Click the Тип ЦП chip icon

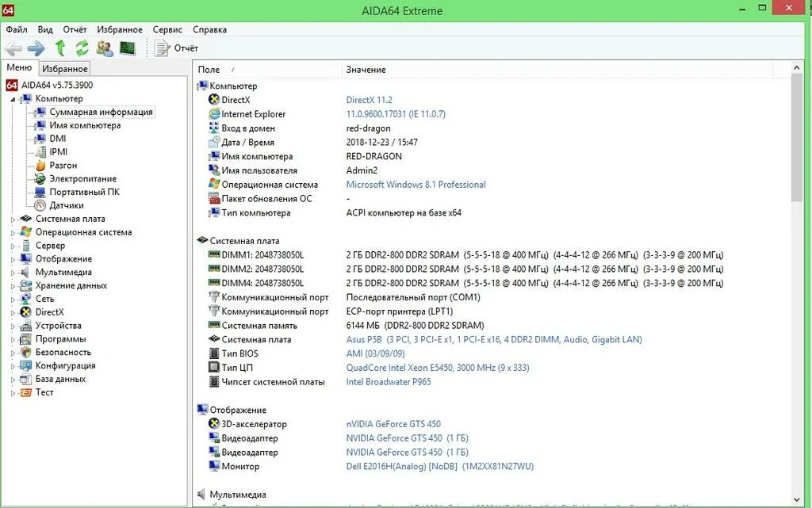(214, 367)
